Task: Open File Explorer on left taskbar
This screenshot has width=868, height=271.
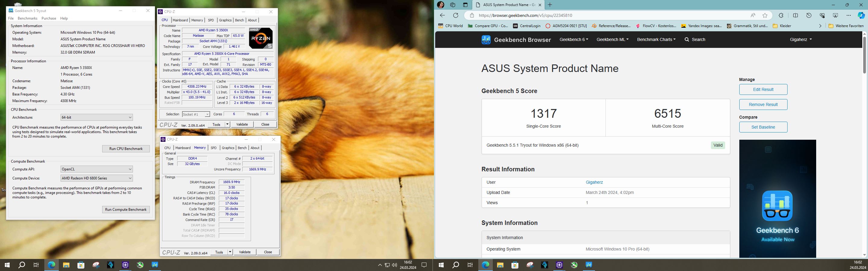Action: point(66,265)
